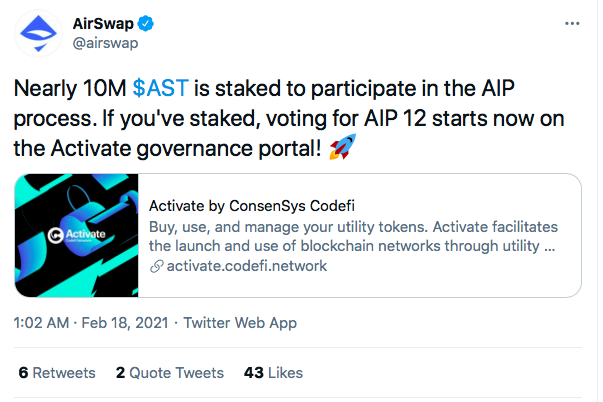View the 6 Retweets list
This screenshot has height=402, width=603.
coord(57,373)
